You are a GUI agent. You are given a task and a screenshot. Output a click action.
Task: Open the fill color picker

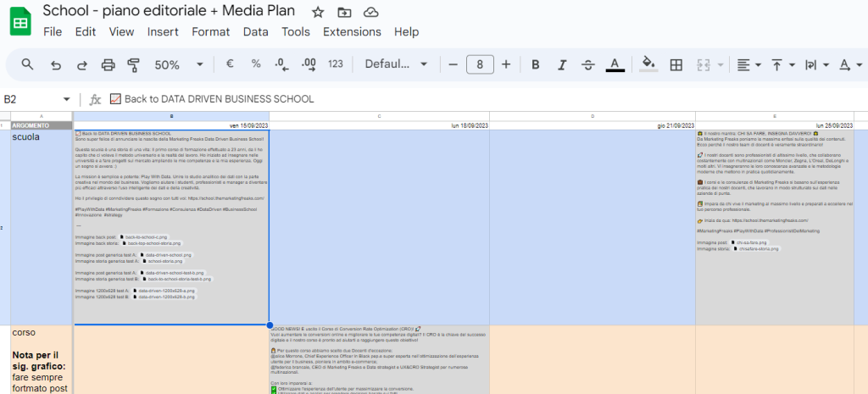pyautogui.click(x=648, y=64)
